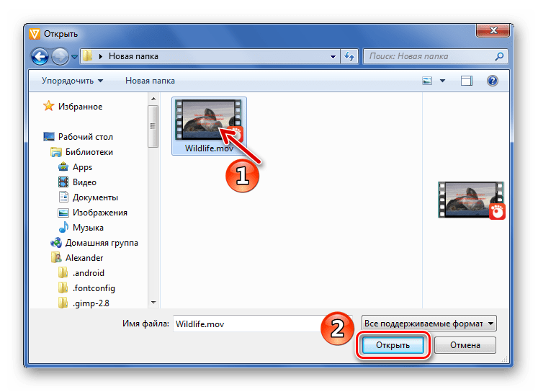
Task: Click the 'Отмена' button
Action: [465, 345]
